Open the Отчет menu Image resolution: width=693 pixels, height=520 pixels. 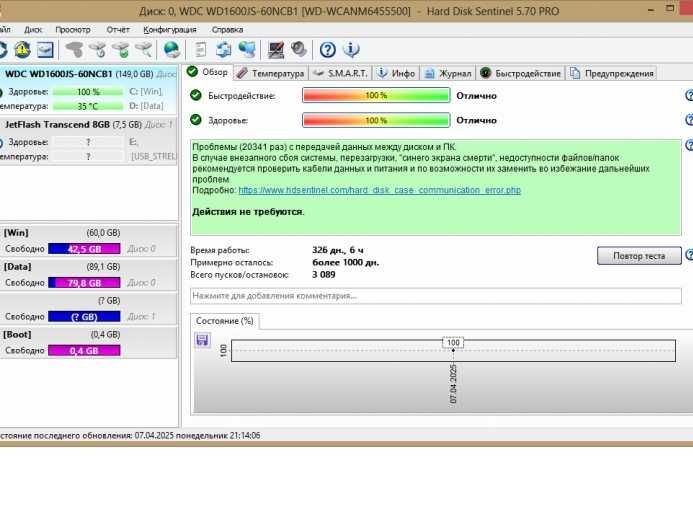pos(118,30)
